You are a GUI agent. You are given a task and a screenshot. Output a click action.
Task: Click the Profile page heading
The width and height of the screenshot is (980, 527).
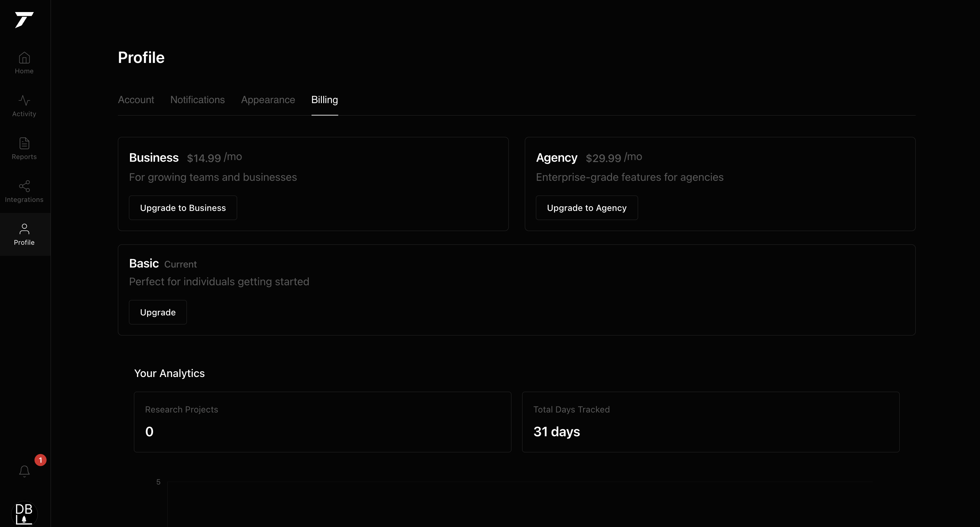(x=141, y=57)
